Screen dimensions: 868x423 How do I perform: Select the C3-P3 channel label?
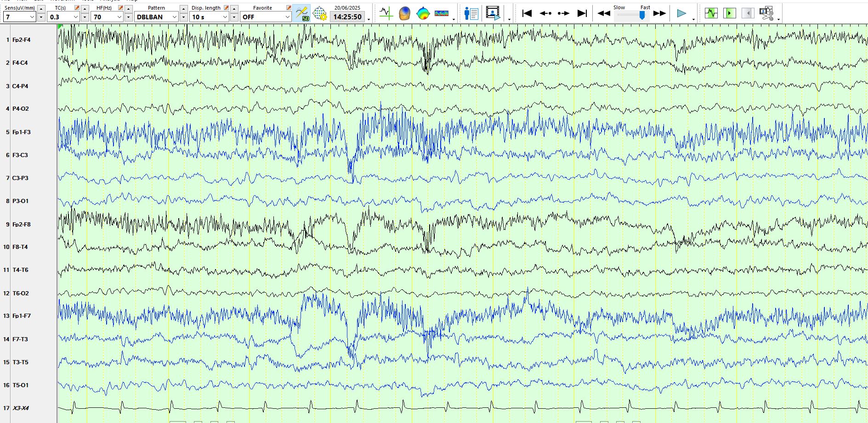point(20,178)
